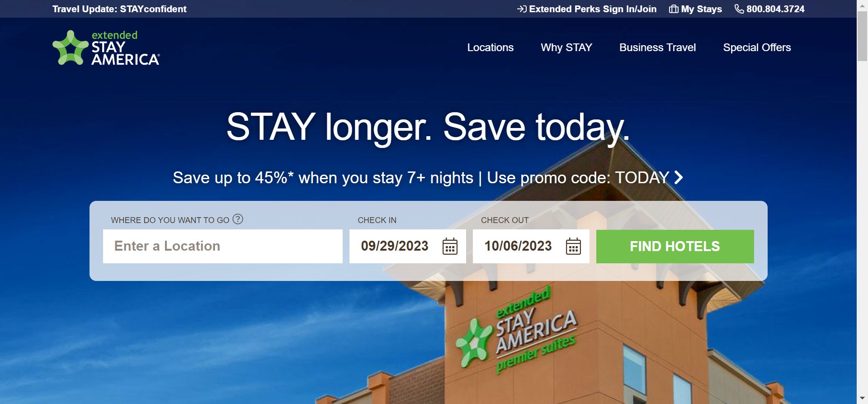Open the Locations menu
The height and width of the screenshot is (404, 868).
coord(491,48)
